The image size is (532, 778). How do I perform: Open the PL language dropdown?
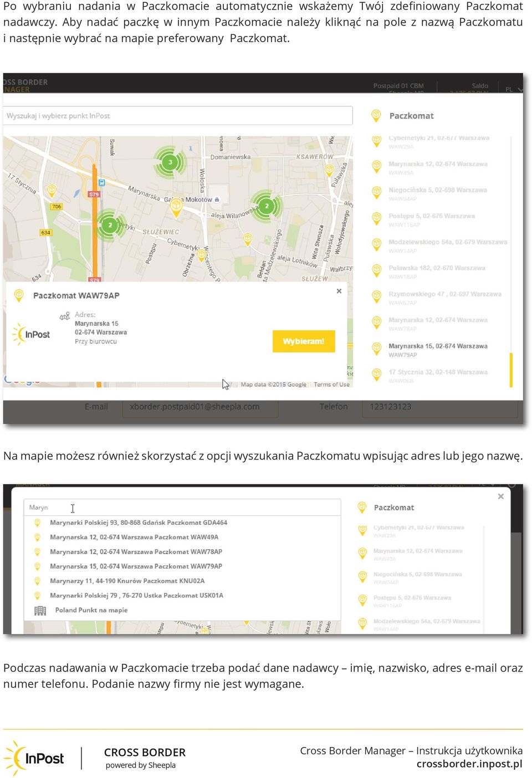(514, 89)
